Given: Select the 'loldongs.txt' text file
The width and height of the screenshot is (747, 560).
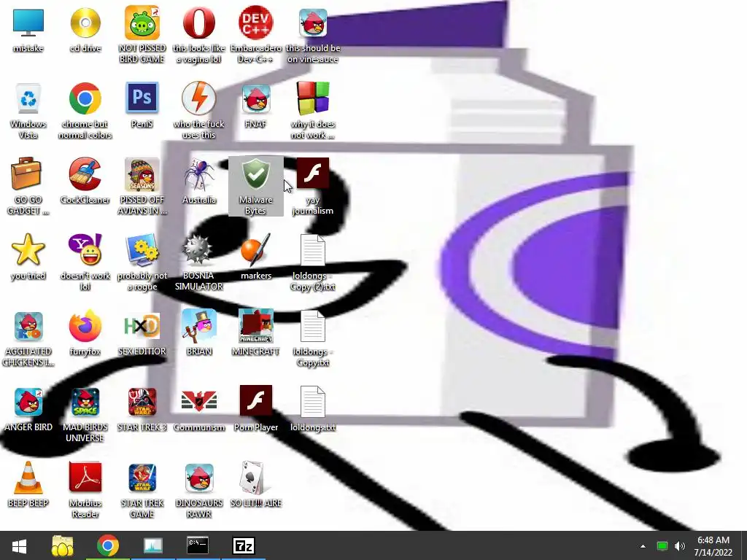Looking at the screenshot, I should 313,402.
